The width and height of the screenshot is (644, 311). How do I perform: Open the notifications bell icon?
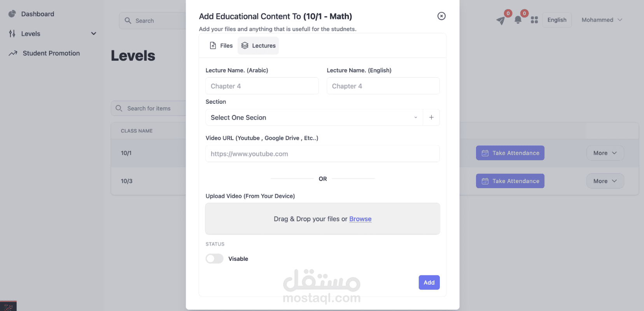pos(518,20)
